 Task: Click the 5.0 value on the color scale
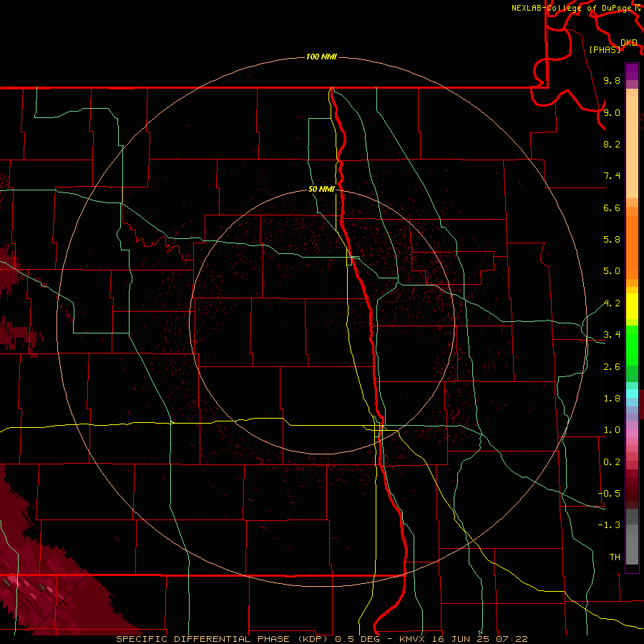(612, 271)
